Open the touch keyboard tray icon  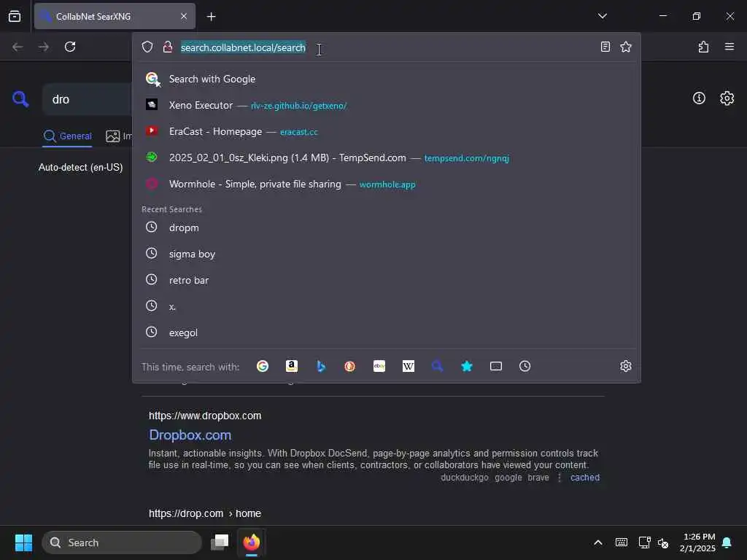point(622,542)
